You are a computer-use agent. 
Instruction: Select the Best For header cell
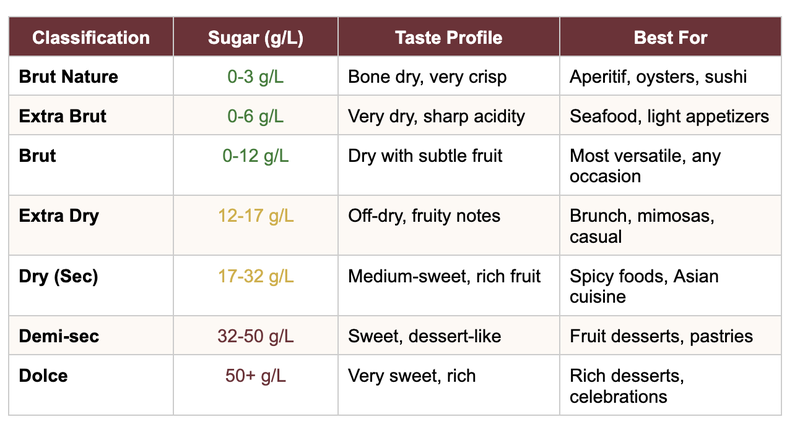[670, 38]
